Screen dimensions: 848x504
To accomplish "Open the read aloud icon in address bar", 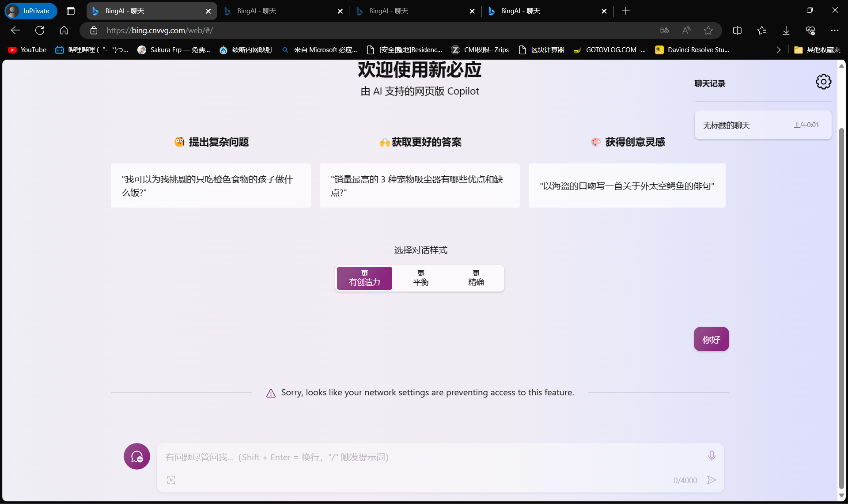I will tap(686, 30).
